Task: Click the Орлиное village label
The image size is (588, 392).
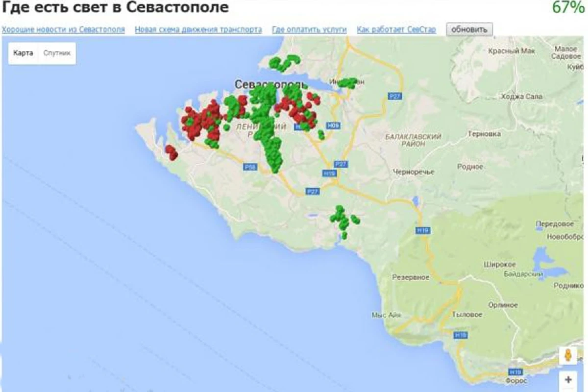Action: [503, 305]
